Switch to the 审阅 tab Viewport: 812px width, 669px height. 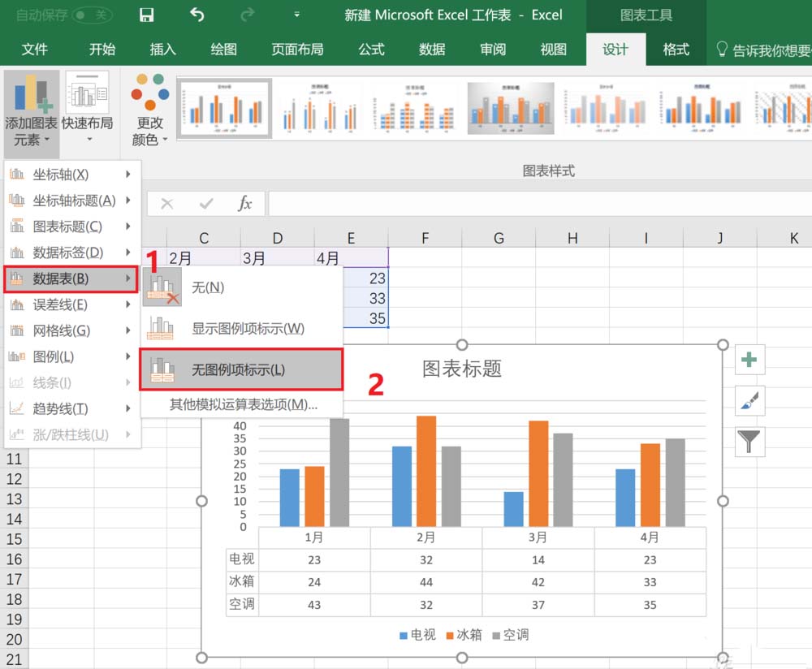[493, 50]
